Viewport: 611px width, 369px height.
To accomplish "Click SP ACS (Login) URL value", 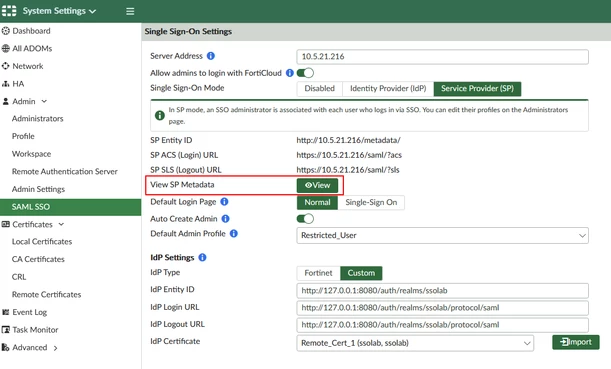I will pos(349,155).
